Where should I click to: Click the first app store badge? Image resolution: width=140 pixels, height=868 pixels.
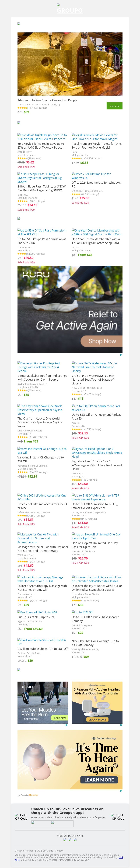[41, 823]
